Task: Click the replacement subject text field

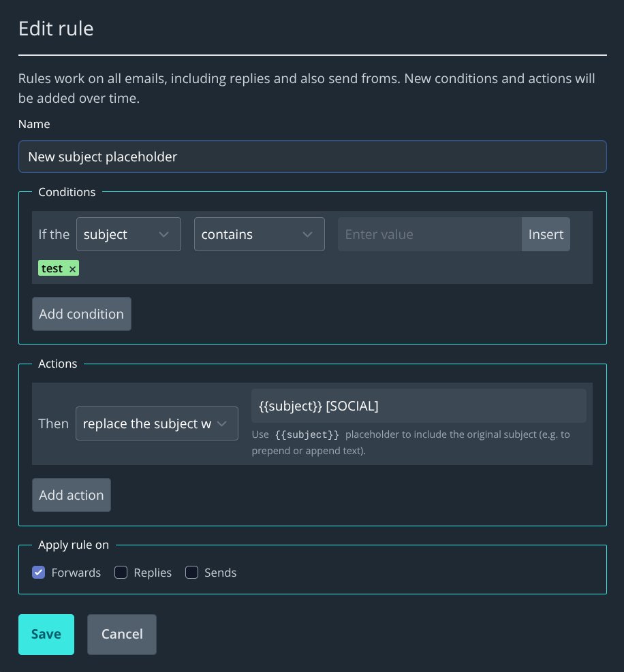Action: point(418,406)
